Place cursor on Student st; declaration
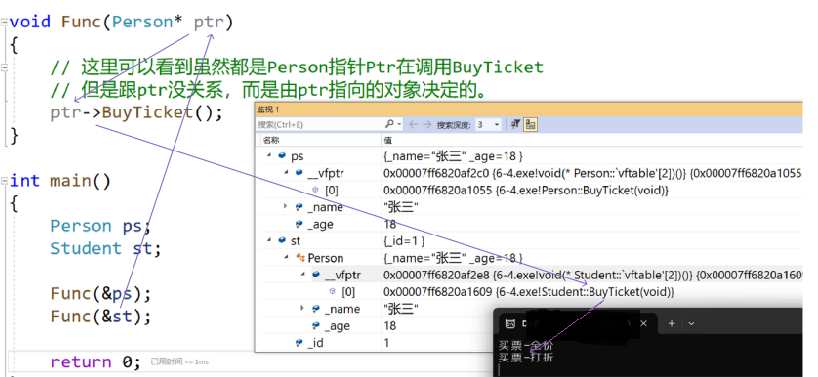Image resolution: width=818 pixels, height=377 pixels. click(106, 248)
